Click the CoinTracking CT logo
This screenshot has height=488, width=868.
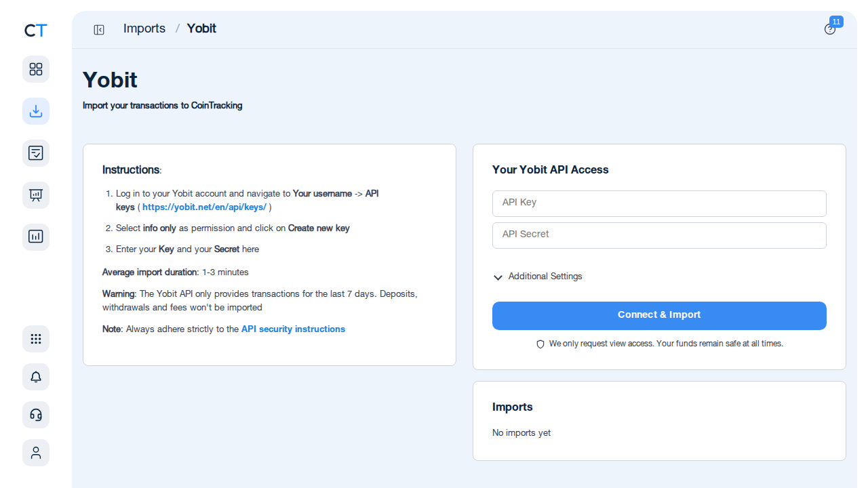[x=36, y=30]
